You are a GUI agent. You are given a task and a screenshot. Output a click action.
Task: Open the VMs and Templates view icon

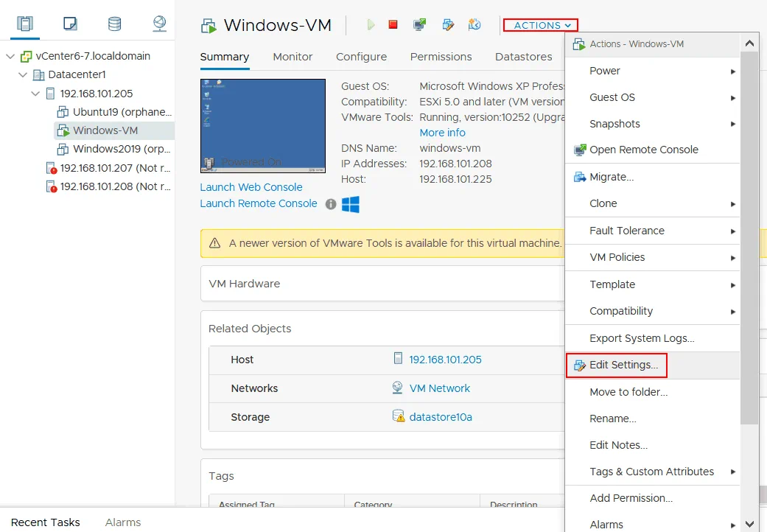click(70, 24)
